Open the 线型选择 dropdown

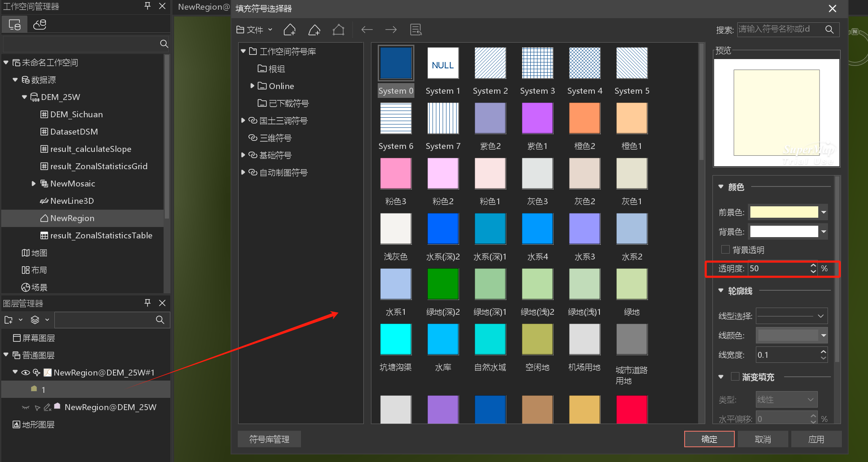click(x=791, y=316)
